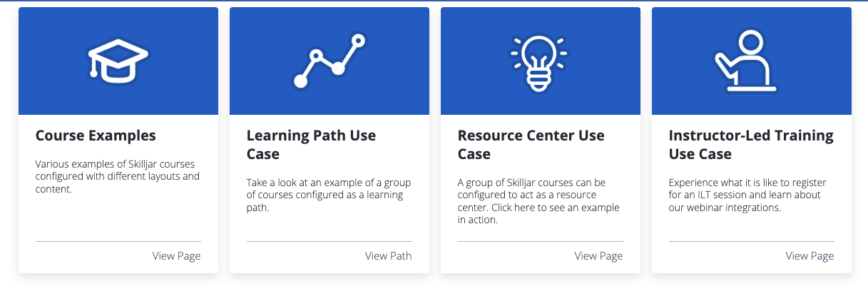Click the Learning Path description text

328,195
